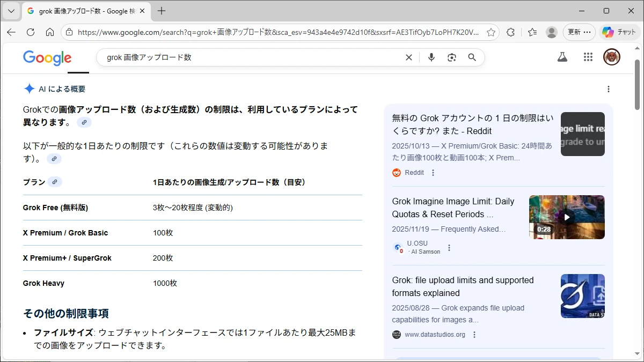Play the Grok Imagine video thumbnail
Screen dimensions: 644x362
[x=566, y=217]
